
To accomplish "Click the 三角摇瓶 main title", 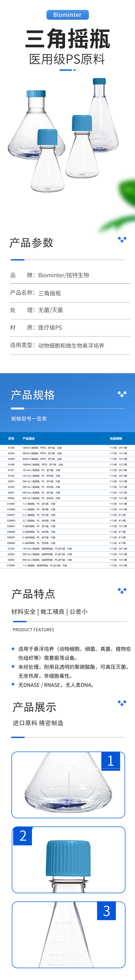I will pos(67,39).
